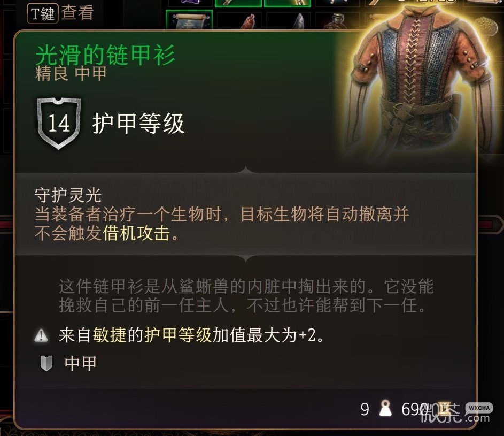Image resolution: width=504 pixels, height=436 pixels.
Task: Click the 精良 中甲 rarity subtitle
Action: (71, 73)
